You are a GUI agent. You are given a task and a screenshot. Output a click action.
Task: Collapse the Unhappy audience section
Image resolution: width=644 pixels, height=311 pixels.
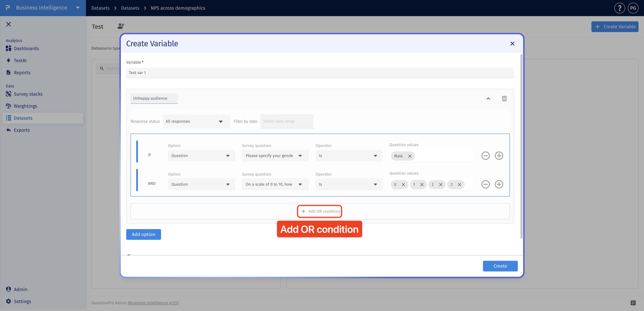(488, 99)
